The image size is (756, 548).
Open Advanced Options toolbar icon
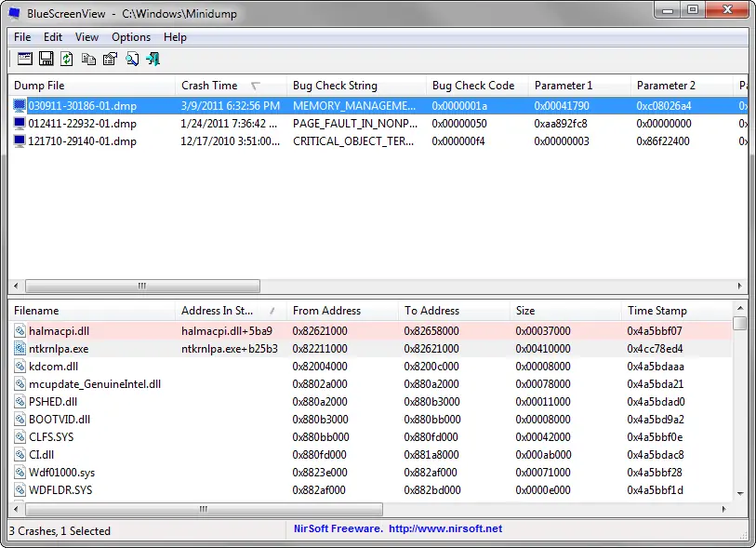pos(24,60)
